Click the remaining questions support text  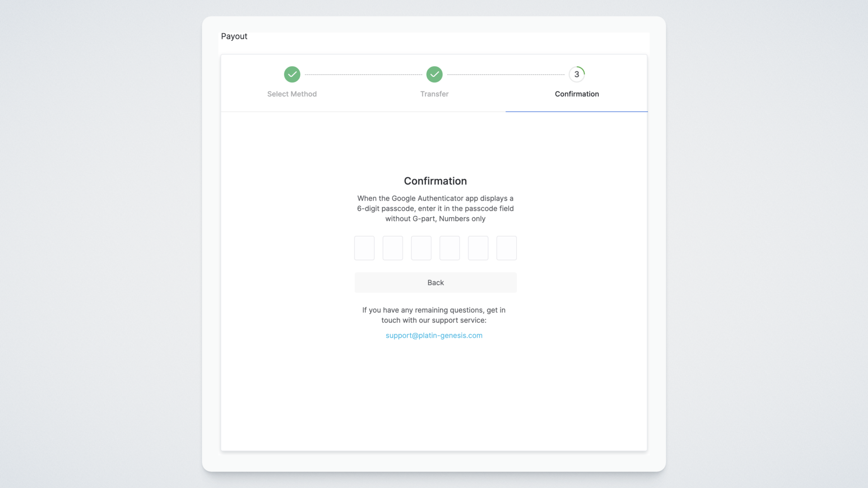click(434, 315)
